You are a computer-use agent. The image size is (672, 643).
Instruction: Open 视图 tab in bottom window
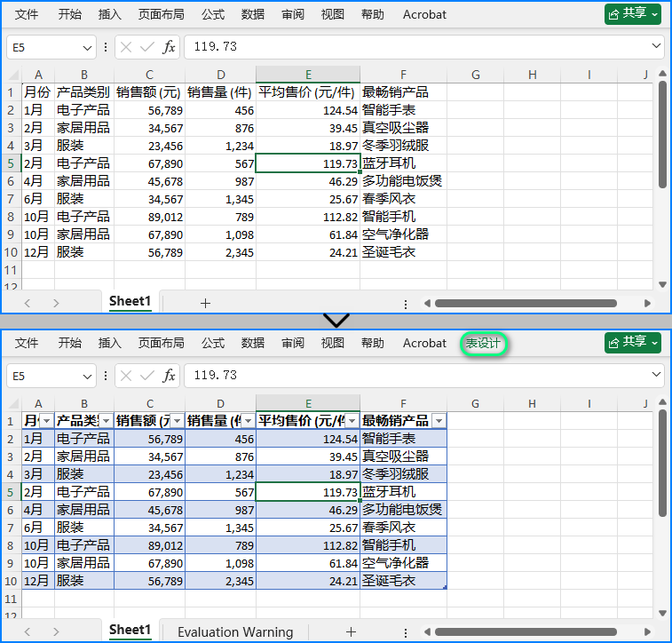tap(333, 343)
